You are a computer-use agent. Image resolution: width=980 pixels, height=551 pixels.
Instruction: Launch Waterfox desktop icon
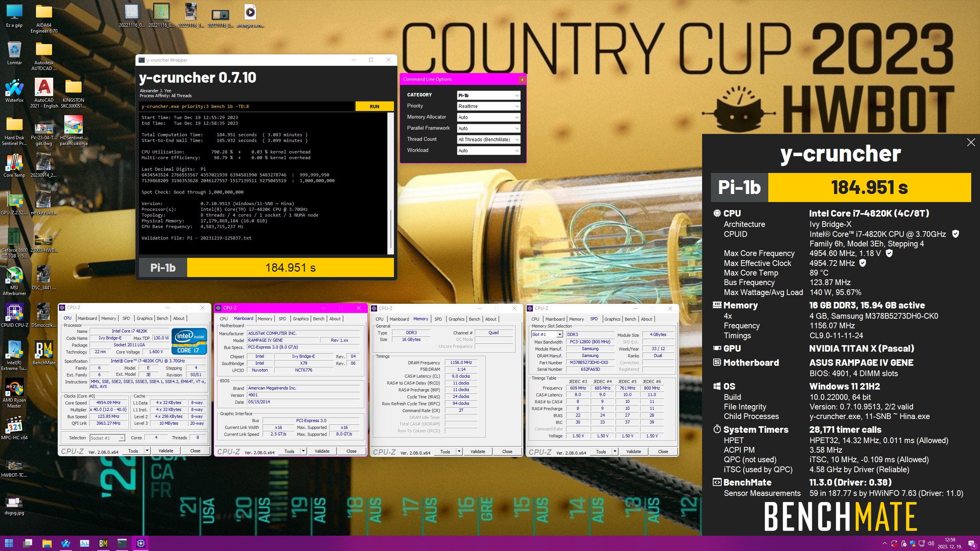pos(14,90)
